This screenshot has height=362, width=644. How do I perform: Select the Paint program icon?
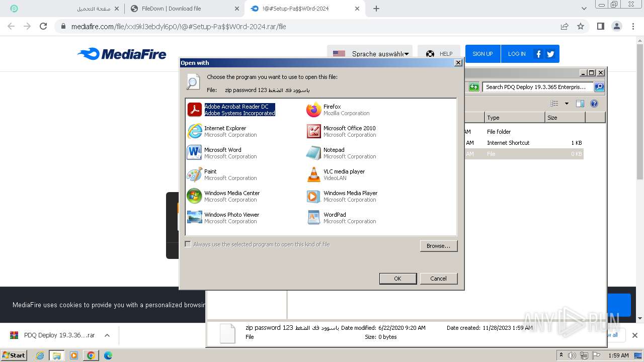point(194,174)
